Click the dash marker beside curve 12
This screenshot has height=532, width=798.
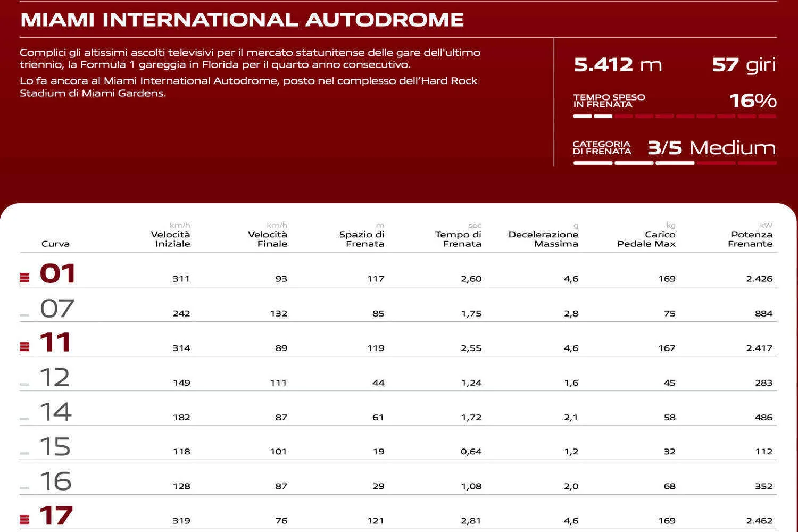(x=24, y=384)
